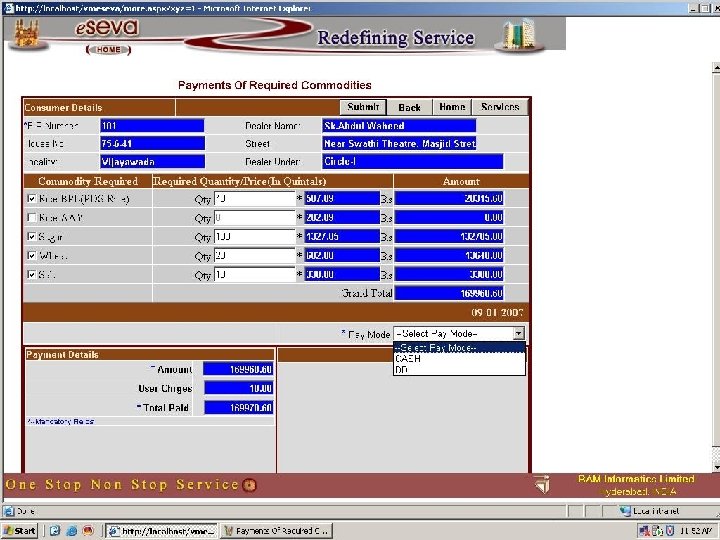720x540 pixels.
Task: Open the Windows Start menu
Action: point(20,530)
